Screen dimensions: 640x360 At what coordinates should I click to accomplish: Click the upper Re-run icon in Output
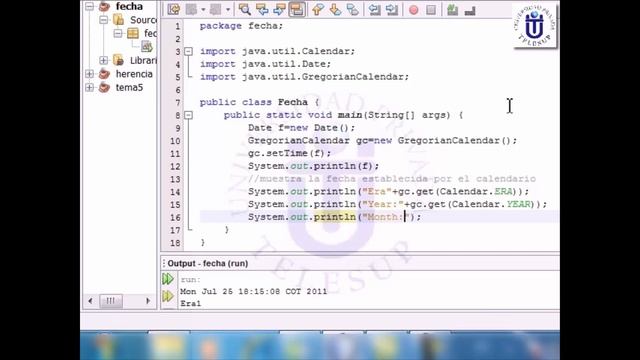click(168, 279)
